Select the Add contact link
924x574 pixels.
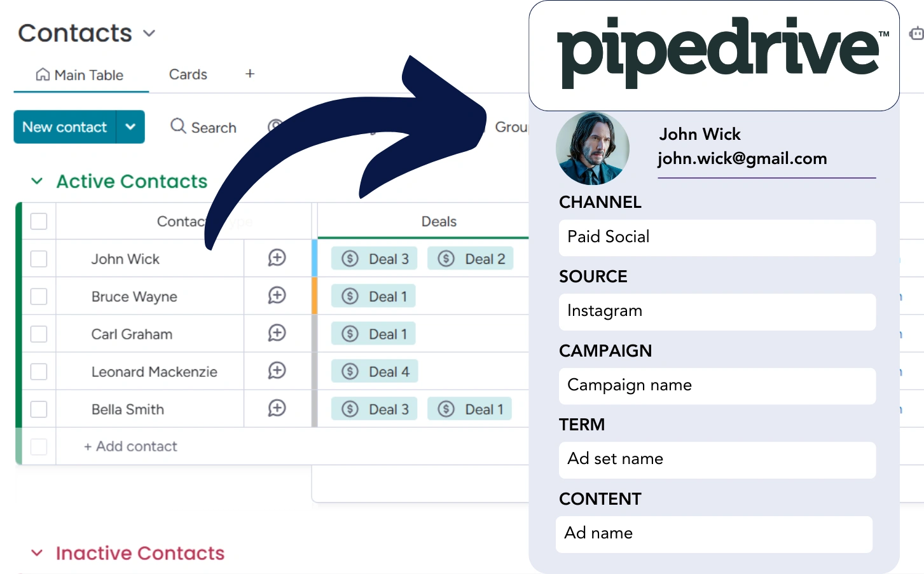point(130,446)
